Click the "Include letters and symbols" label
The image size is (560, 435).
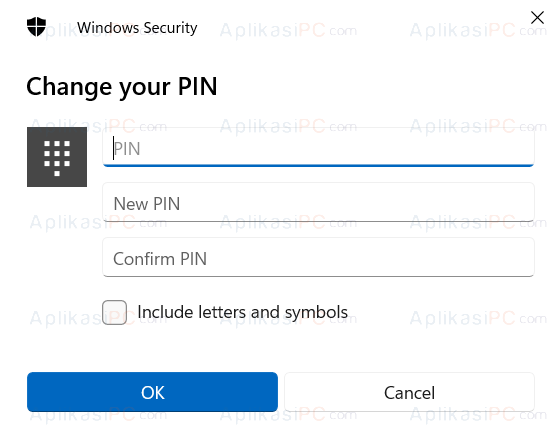(x=242, y=312)
